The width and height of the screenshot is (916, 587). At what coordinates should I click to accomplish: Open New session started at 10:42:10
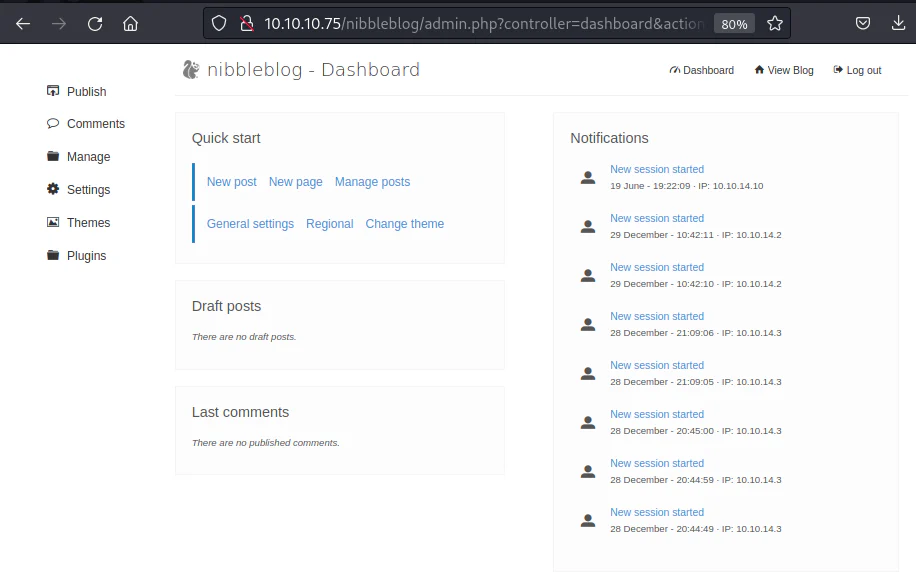657,267
